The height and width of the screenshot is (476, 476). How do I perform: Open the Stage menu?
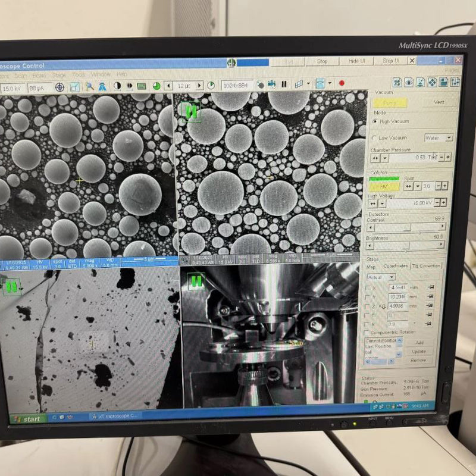[59, 75]
